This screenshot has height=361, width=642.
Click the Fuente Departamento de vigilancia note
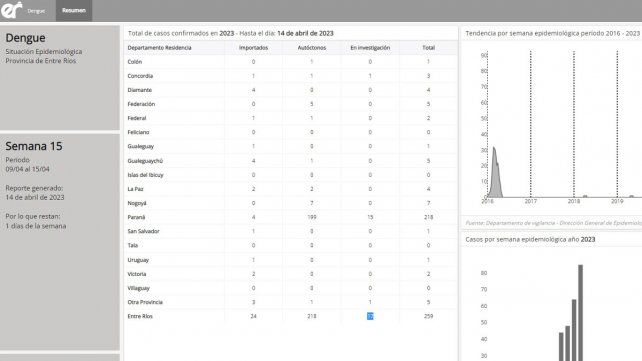(554, 223)
